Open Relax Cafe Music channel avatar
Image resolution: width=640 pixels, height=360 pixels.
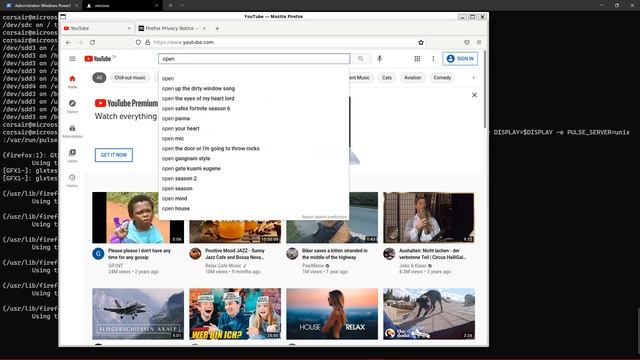click(x=195, y=253)
